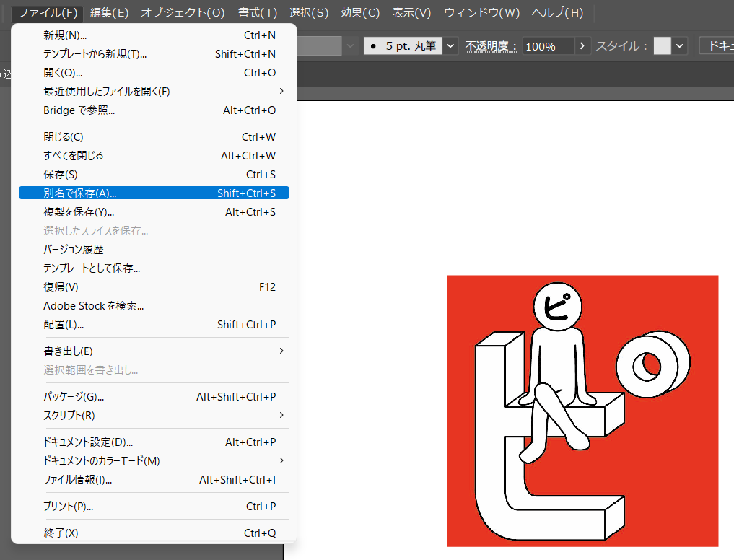
Task: Expand the 書き出し(E) submenu
Action: (x=154, y=351)
